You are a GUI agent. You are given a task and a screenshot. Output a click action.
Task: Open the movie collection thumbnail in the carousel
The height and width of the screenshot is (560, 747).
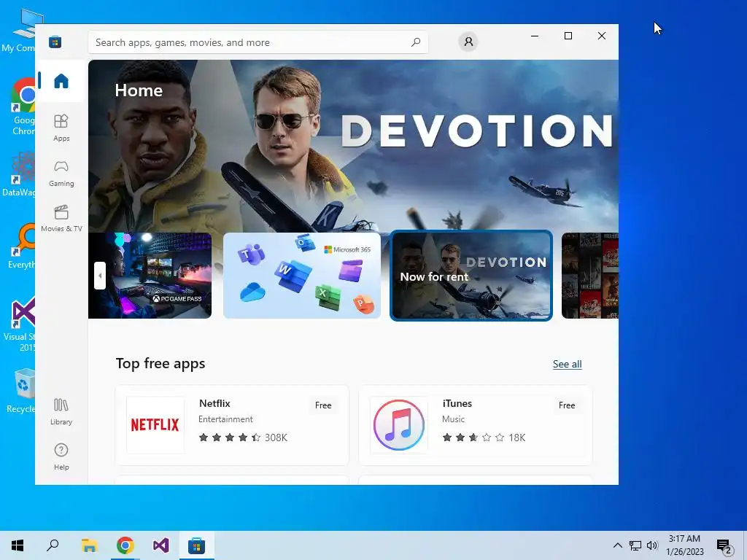coord(589,275)
